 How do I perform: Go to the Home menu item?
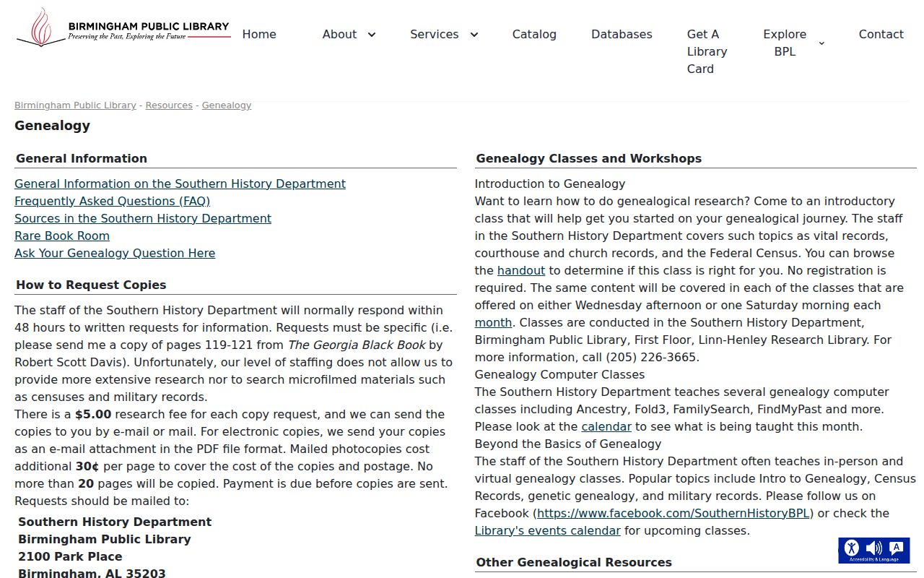click(259, 34)
